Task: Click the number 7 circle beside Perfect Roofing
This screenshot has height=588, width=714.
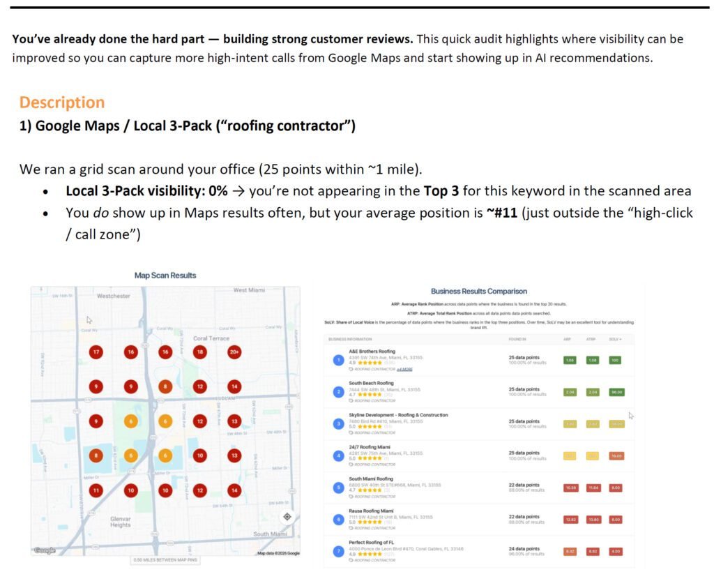Action: click(338, 551)
